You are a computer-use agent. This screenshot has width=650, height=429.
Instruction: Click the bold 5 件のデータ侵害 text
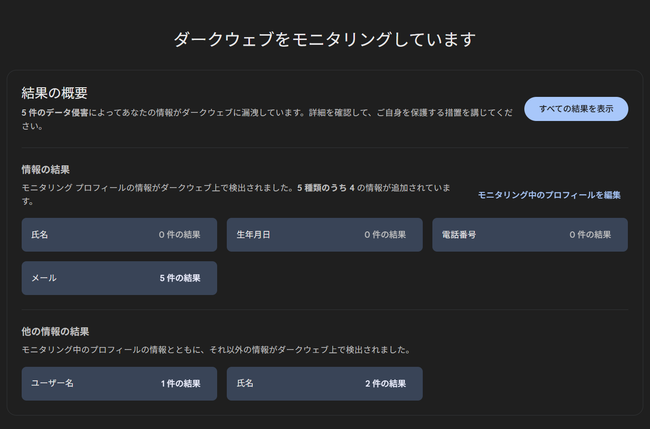tap(55, 113)
